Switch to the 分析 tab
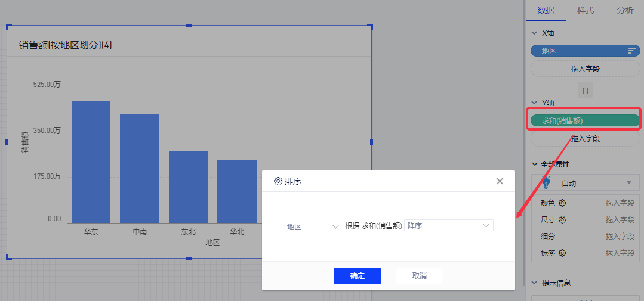Image resolution: width=644 pixels, height=301 pixels. click(625, 10)
